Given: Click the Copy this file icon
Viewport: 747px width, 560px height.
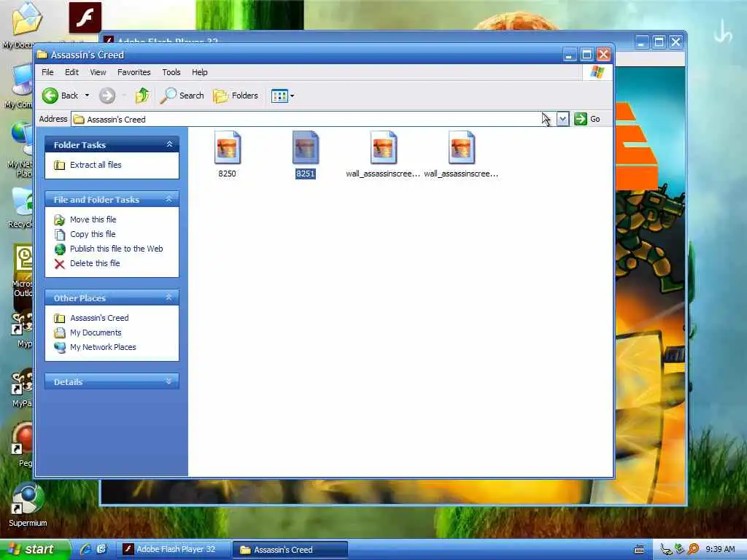Looking at the screenshot, I should pyautogui.click(x=60, y=234).
